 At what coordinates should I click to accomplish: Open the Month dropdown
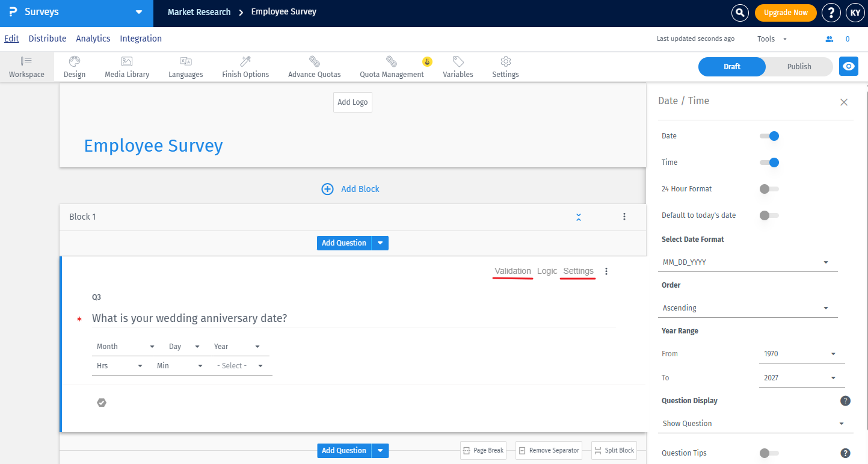pos(126,347)
